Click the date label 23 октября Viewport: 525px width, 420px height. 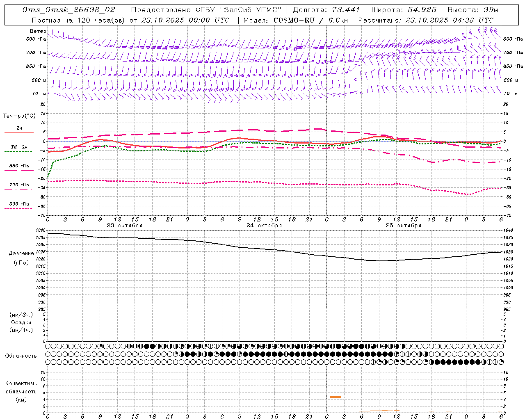click(125, 226)
